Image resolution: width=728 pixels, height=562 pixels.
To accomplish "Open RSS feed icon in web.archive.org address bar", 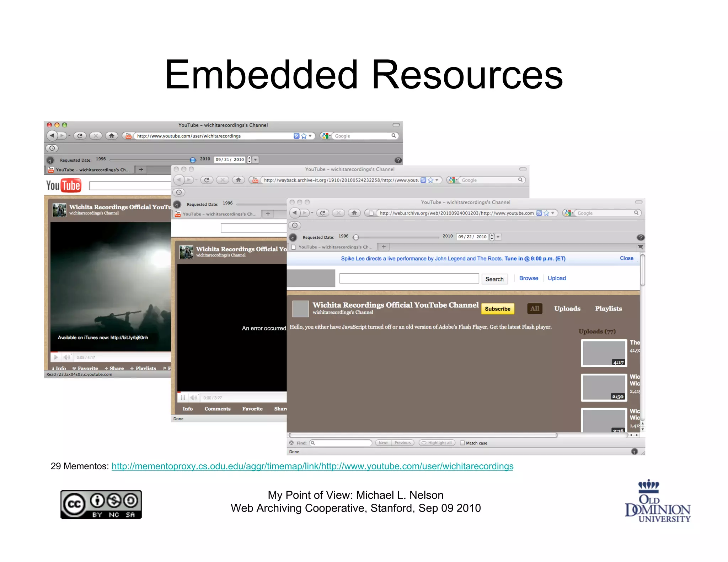I will tap(539, 213).
